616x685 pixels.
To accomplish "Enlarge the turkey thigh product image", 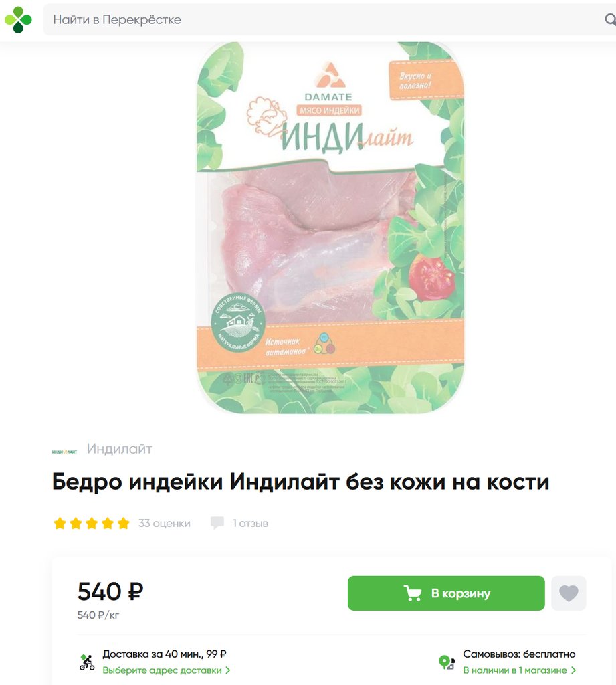I will click(x=330, y=227).
